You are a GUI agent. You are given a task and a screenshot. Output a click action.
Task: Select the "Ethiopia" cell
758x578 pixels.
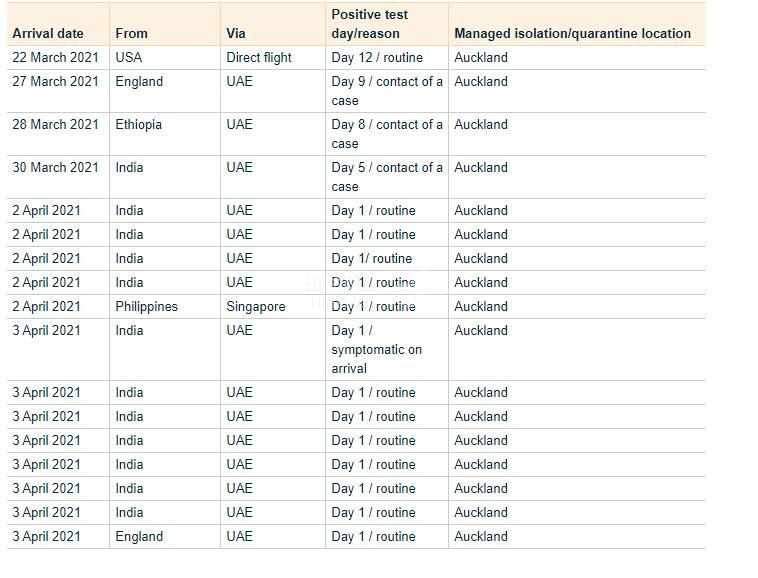(138, 124)
